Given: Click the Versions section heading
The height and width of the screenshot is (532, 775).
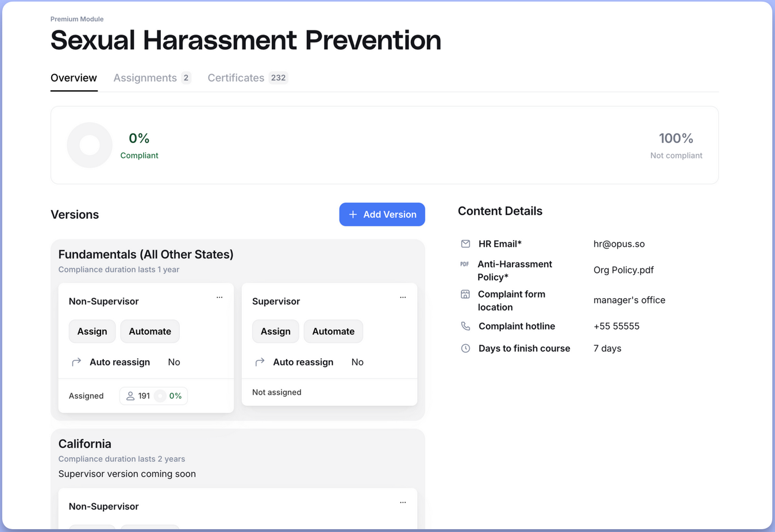Looking at the screenshot, I should pos(75,214).
